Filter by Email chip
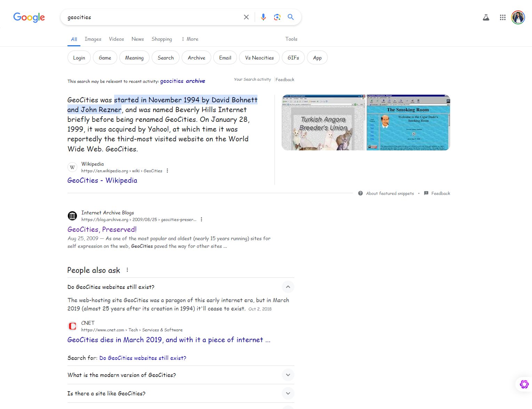The image size is (532, 409). point(225,58)
